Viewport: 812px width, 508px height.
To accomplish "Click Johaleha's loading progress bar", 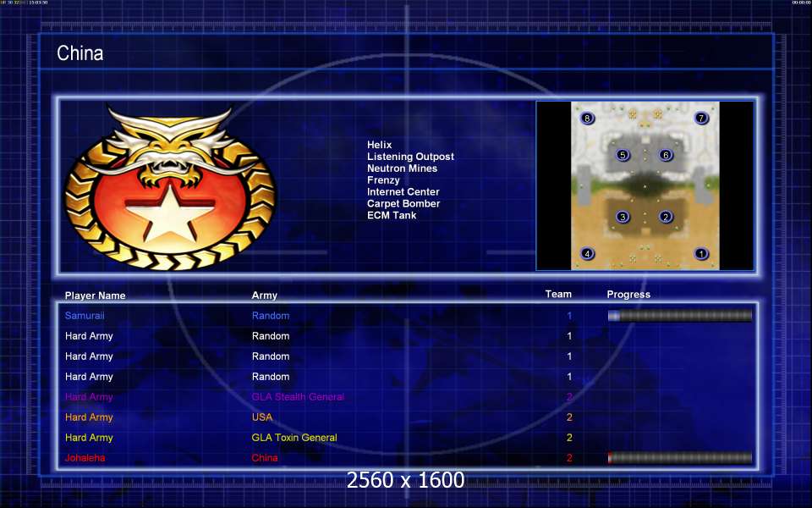I will [x=680, y=458].
